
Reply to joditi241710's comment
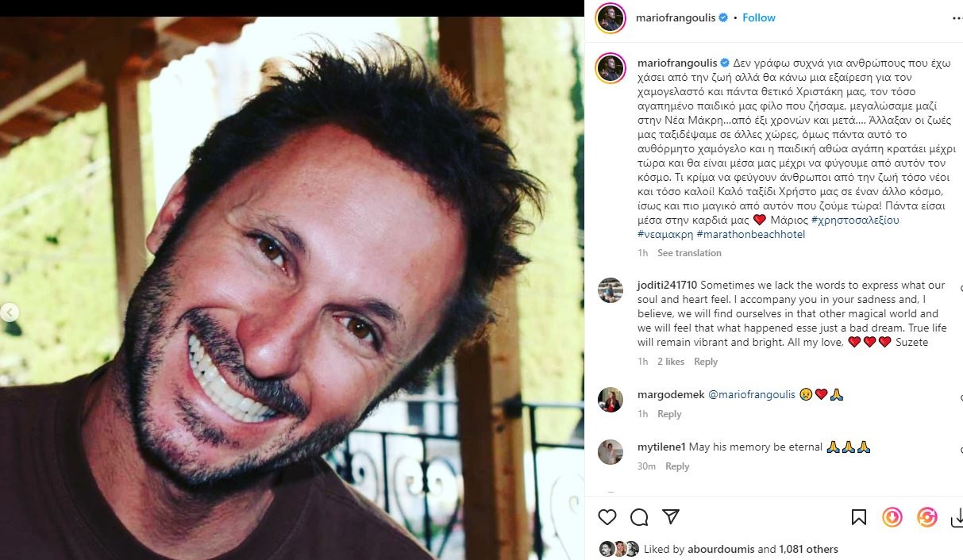pos(706,362)
